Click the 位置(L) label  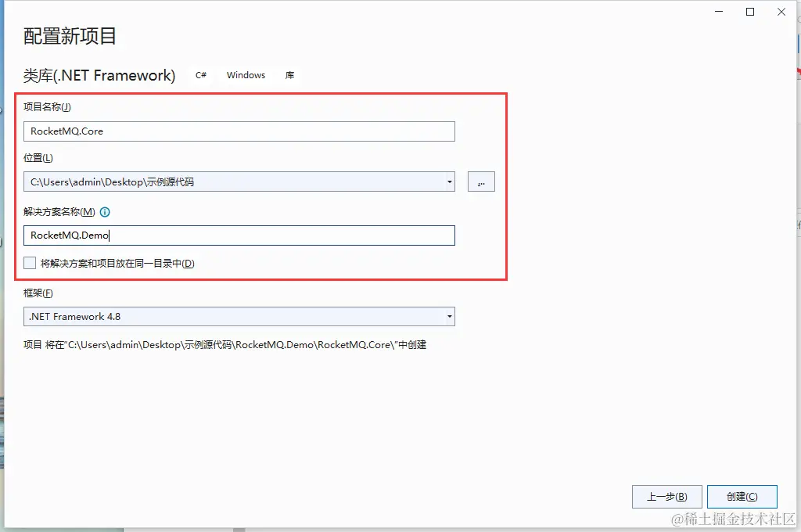click(38, 158)
